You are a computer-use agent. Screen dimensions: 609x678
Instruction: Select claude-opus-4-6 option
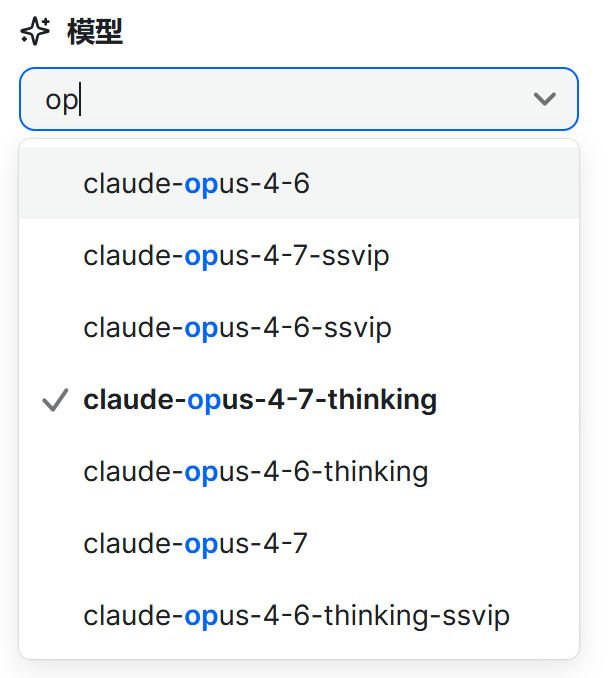pos(299,183)
